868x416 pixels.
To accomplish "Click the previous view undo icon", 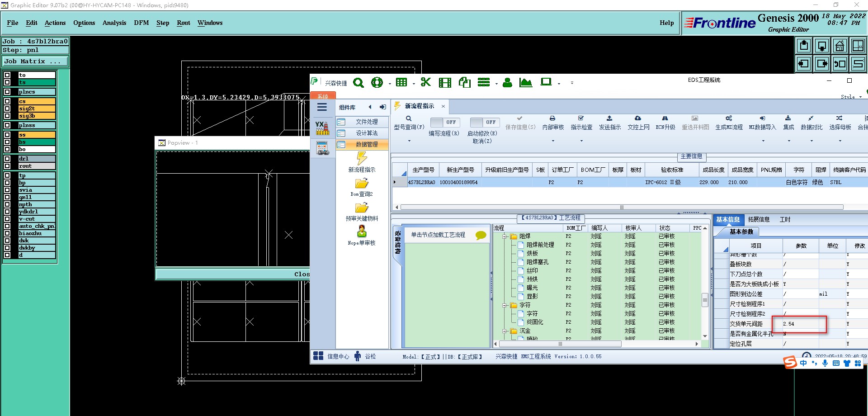I will click(x=840, y=64).
